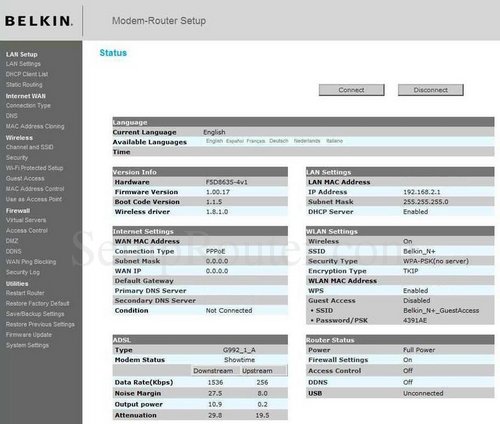Click the Firewall sidebar heading
The image size is (500, 424).
point(18,210)
